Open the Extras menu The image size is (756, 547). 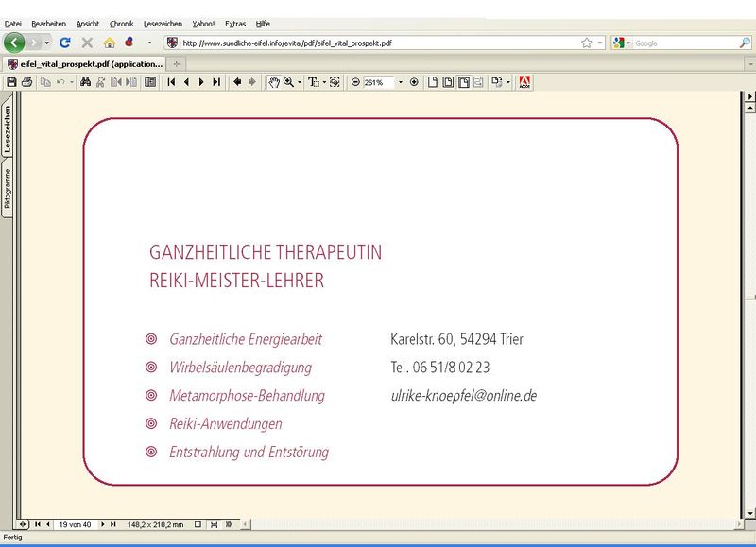235,23
